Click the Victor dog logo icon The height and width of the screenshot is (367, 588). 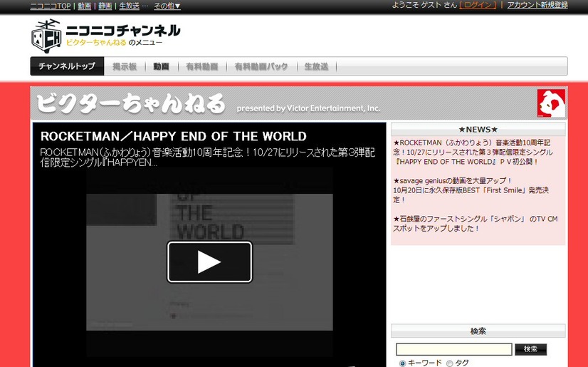[x=551, y=103]
